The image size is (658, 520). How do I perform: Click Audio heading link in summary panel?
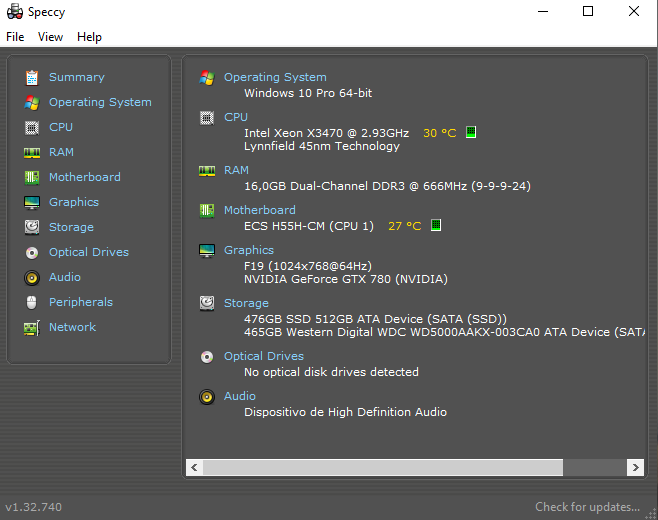[240, 396]
